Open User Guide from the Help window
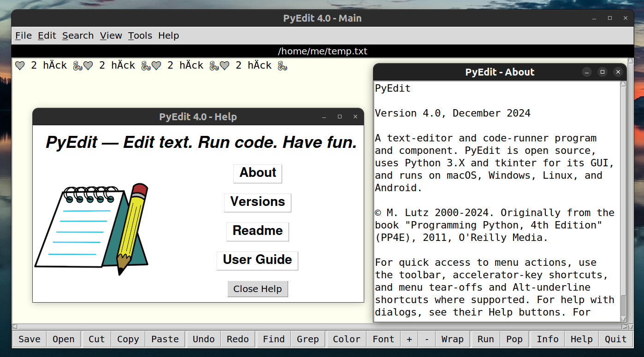 [258, 261]
